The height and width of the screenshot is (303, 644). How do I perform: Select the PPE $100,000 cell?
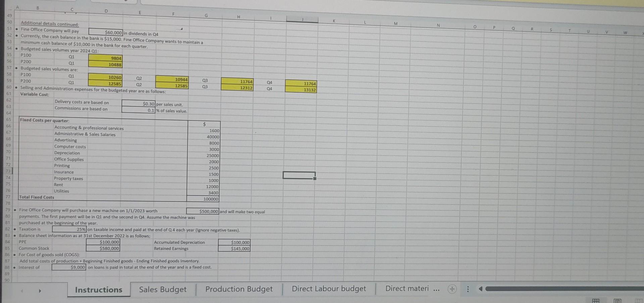pos(103,242)
